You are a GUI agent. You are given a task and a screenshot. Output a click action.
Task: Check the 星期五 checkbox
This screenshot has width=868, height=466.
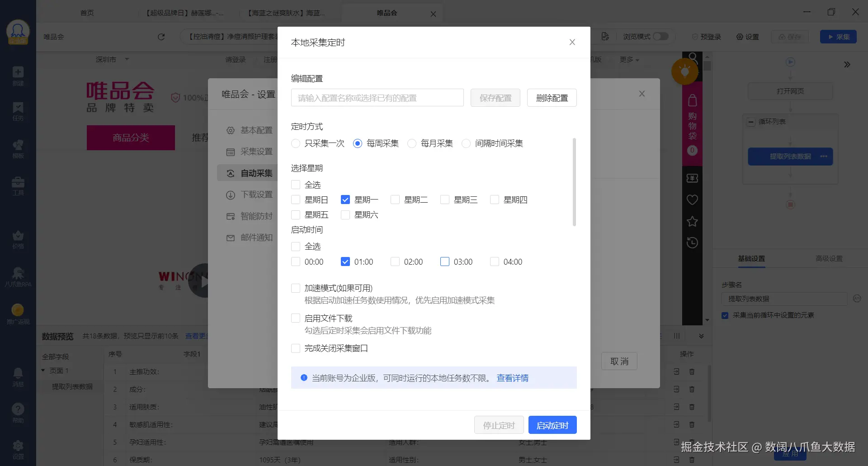[296, 215]
